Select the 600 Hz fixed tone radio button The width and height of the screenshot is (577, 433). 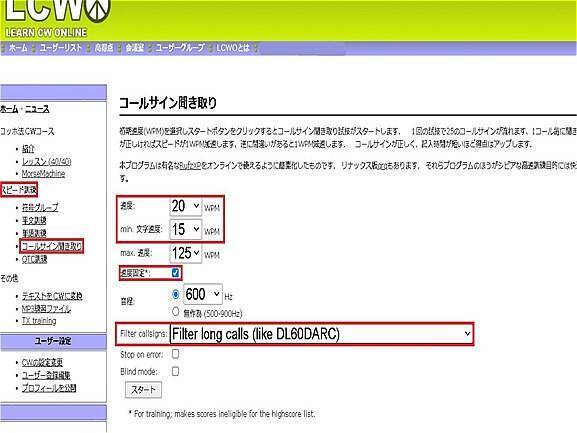(x=176, y=294)
